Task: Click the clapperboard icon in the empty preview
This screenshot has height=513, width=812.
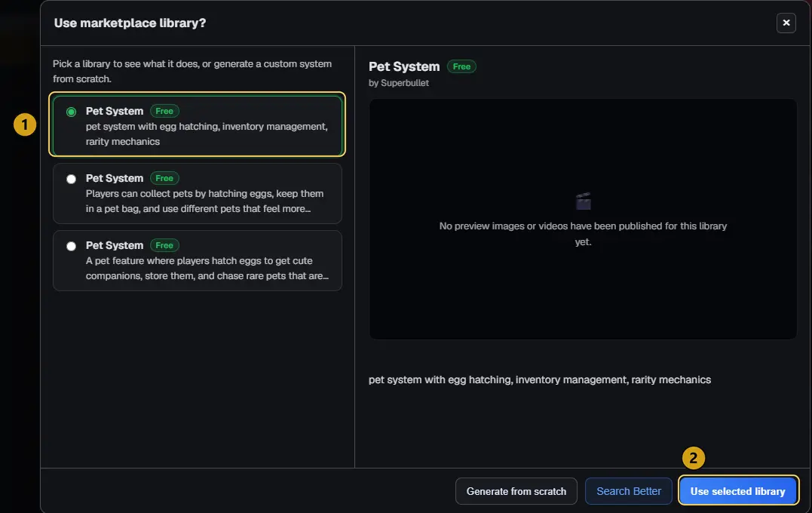Action: 583,201
